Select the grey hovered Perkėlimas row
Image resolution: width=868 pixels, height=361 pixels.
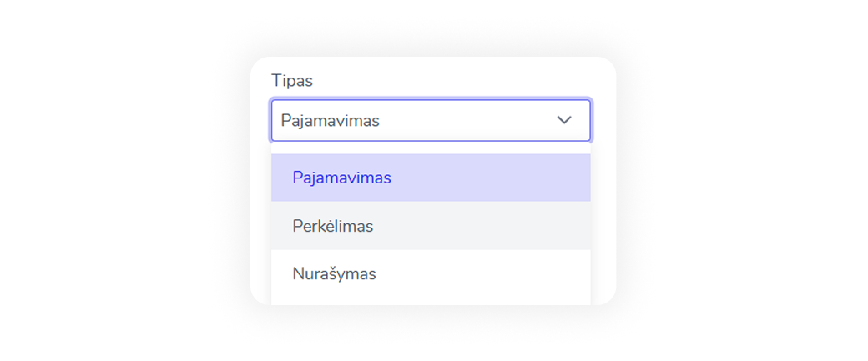431,226
